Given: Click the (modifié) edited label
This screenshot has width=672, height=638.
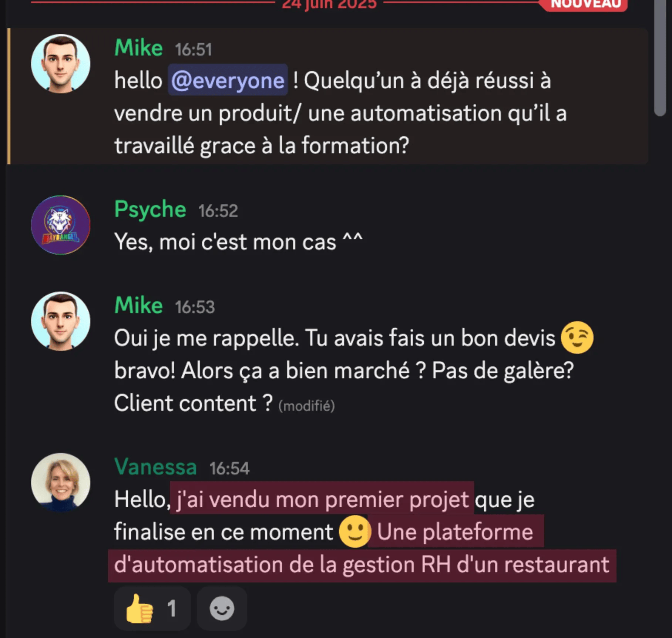Looking at the screenshot, I should point(307,406).
